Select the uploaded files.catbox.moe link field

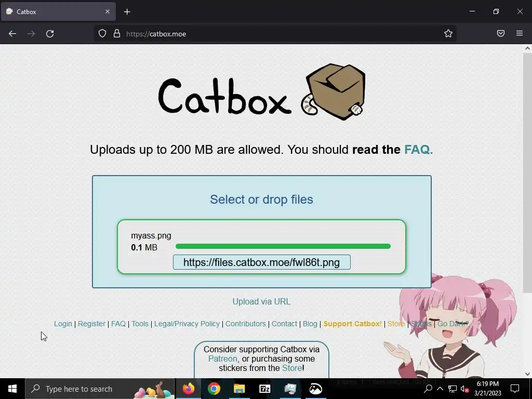(x=262, y=262)
